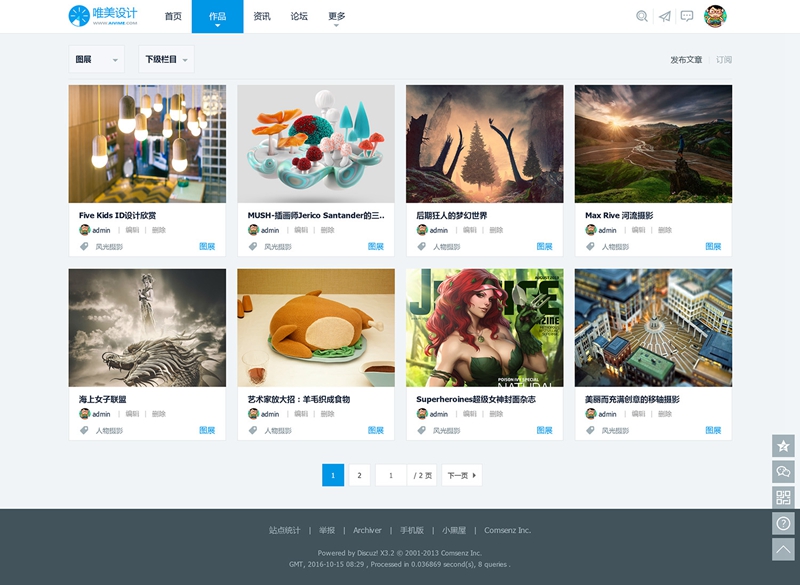
Task: Expand the 更多 navigation menu
Action: [x=336, y=17]
